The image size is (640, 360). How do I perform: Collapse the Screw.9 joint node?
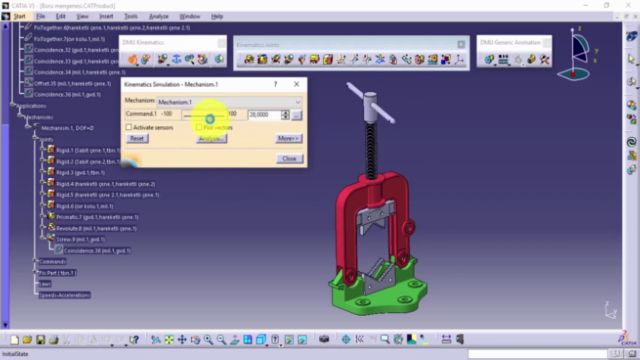[42, 239]
